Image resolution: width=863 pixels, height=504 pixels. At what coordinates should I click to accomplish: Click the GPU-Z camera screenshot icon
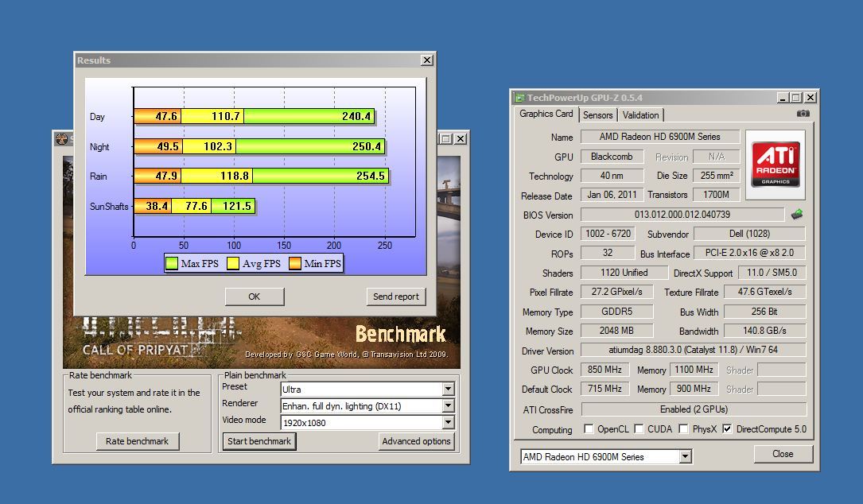point(803,114)
